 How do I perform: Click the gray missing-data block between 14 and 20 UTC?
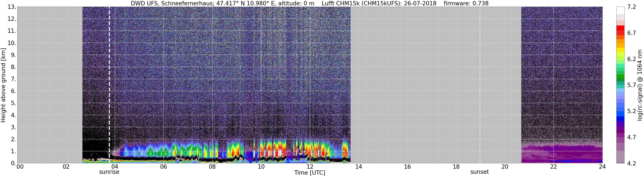tap(436, 85)
